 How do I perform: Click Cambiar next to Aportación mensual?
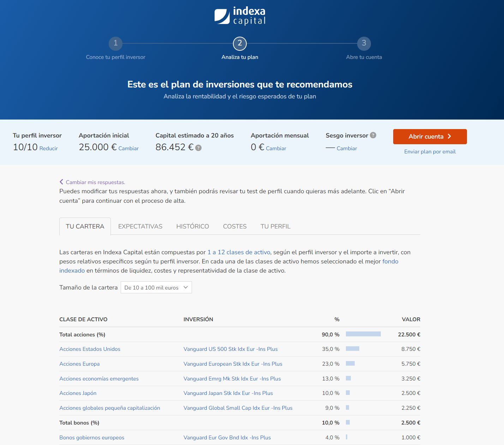pyautogui.click(x=276, y=148)
